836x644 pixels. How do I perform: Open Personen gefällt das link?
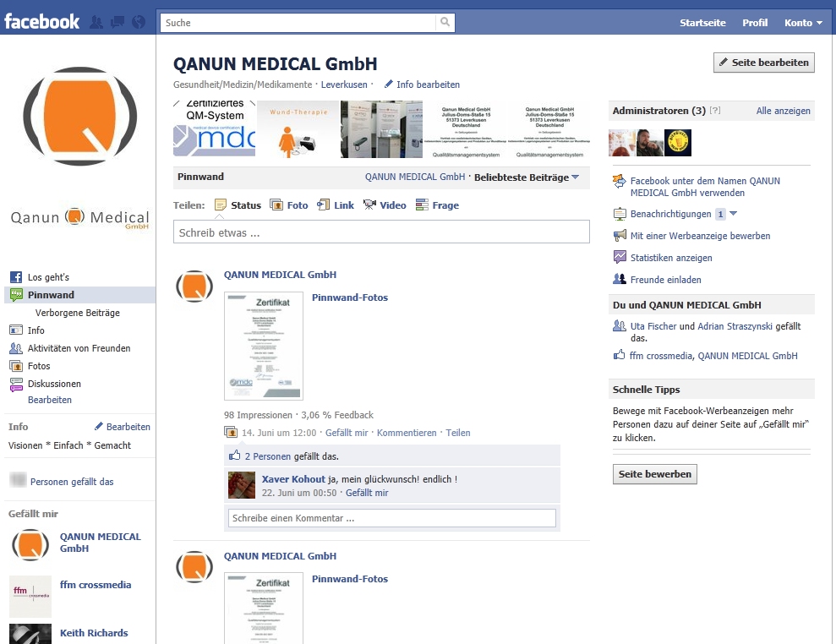pyautogui.click(x=72, y=482)
